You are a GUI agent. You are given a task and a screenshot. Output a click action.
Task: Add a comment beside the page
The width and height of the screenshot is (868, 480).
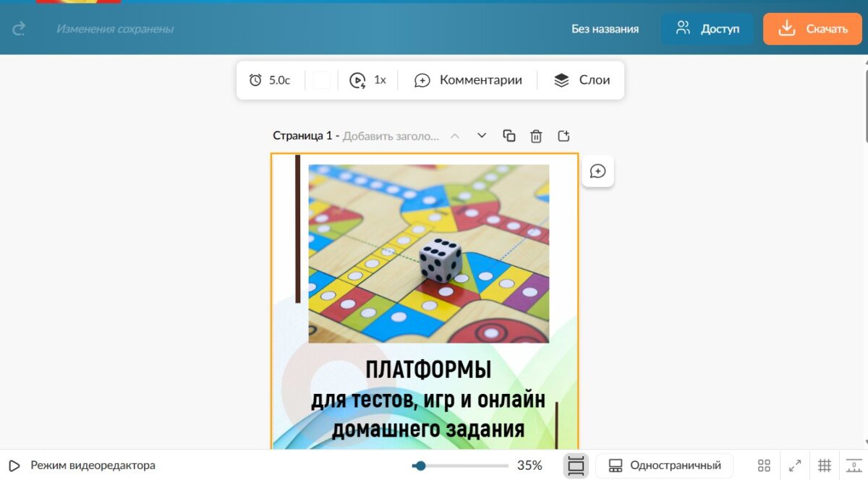tap(598, 171)
